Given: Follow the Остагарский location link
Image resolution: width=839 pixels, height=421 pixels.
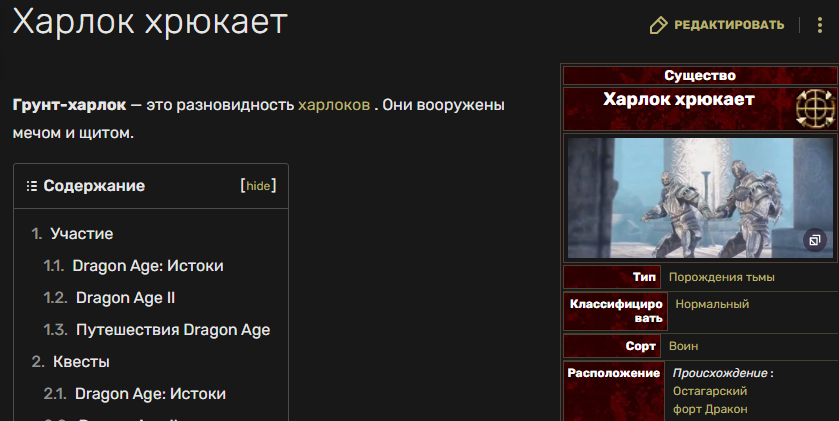Looking at the screenshot, I should tap(710, 391).
